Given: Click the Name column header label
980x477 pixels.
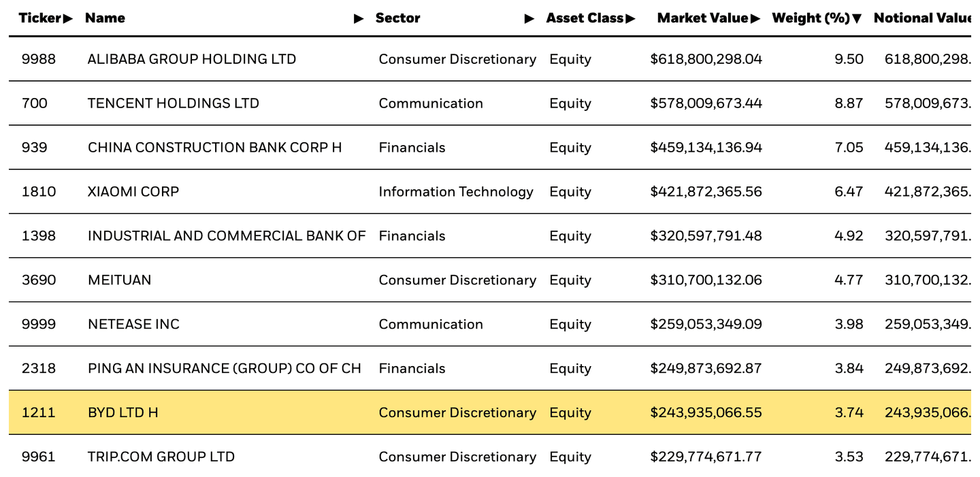Looking at the screenshot, I should [105, 18].
